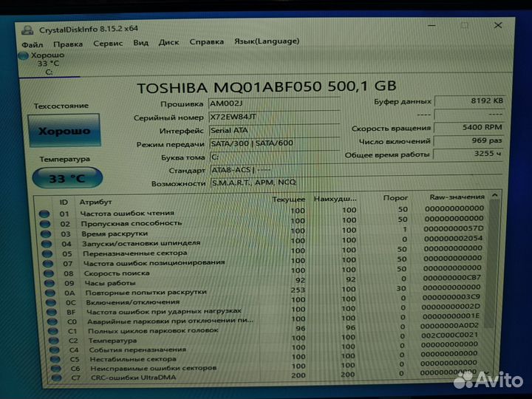The image size is (532, 399).
Task: Select the C: drive status circle icon
Action: (23, 55)
